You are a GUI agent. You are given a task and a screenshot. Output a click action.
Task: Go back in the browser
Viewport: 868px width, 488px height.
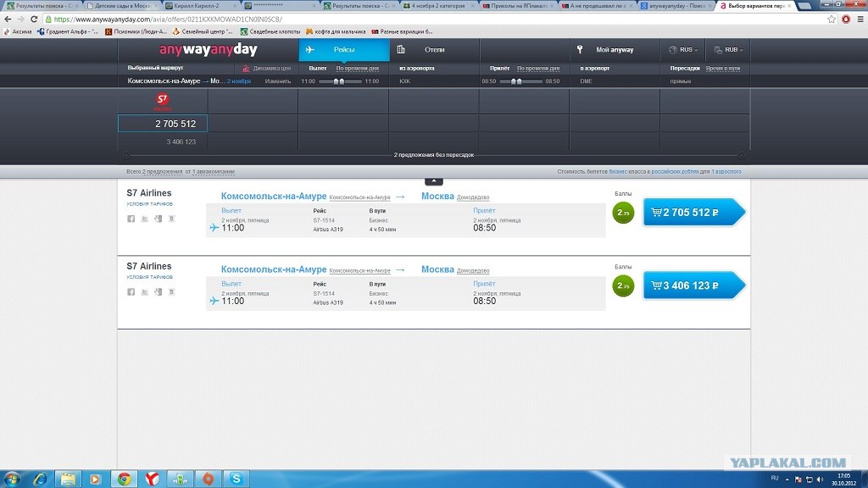[8, 19]
